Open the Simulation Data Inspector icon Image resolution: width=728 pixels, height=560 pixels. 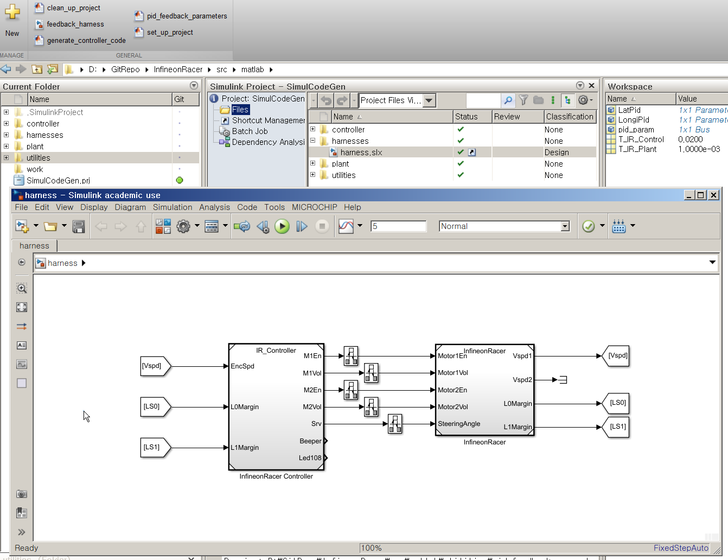point(346,226)
